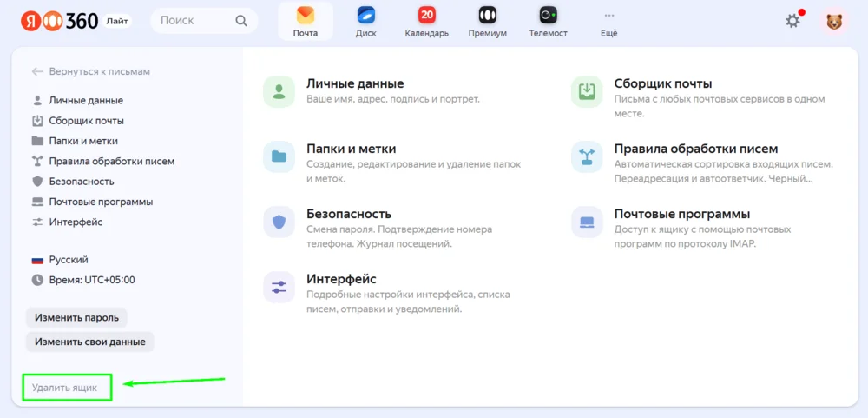Click the green inbox tile icon
The width and height of the screenshot is (868, 418).
click(587, 91)
